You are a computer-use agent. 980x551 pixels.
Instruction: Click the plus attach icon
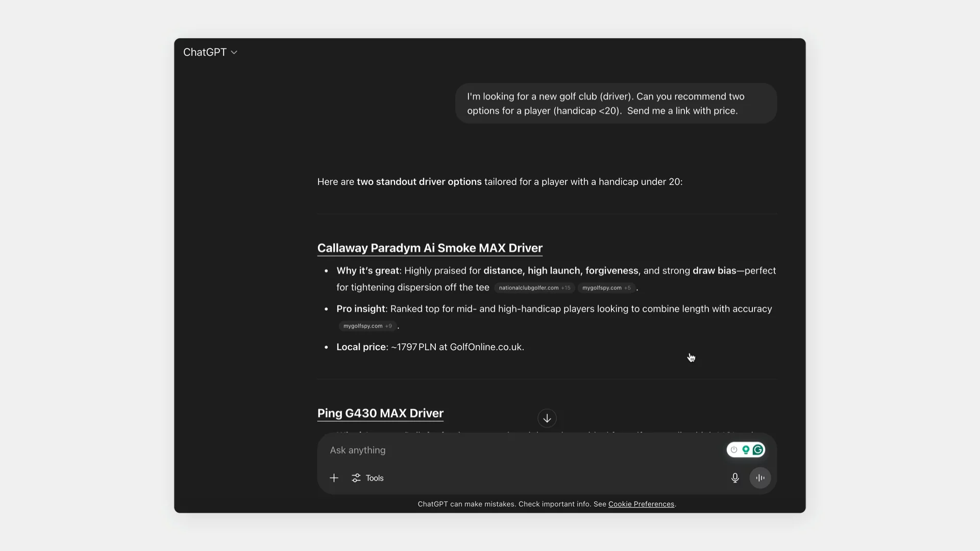[x=334, y=478]
